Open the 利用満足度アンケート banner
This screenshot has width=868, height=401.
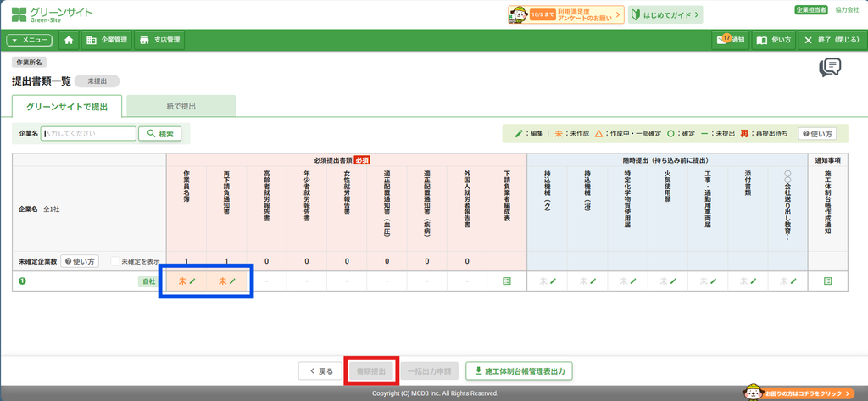pyautogui.click(x=565, y=15)
